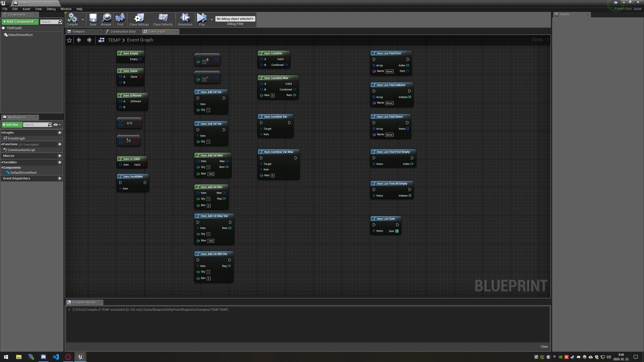
Task: Open Visual Studio Code from taskbar
Action: pos(56,357)
